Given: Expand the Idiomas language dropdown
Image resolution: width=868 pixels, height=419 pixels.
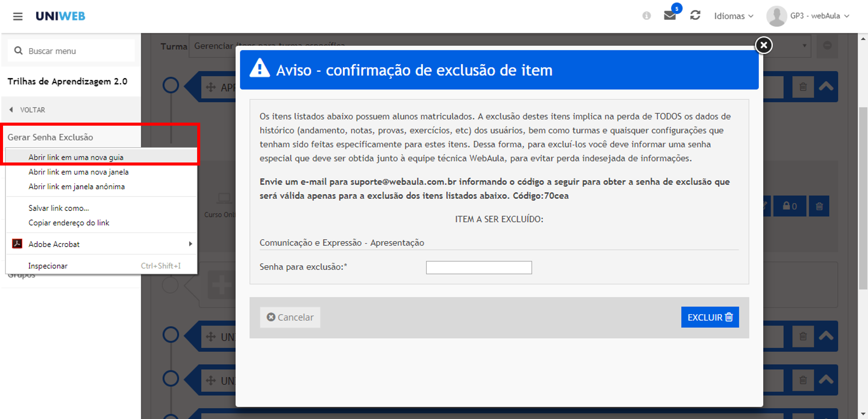Looking at the screenshot, I should [x=733, y=16].
